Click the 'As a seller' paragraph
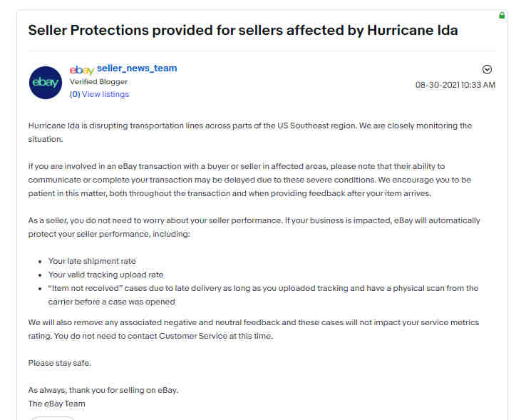Viewport: 516px width, 420px height. click(x=254, y=227)
